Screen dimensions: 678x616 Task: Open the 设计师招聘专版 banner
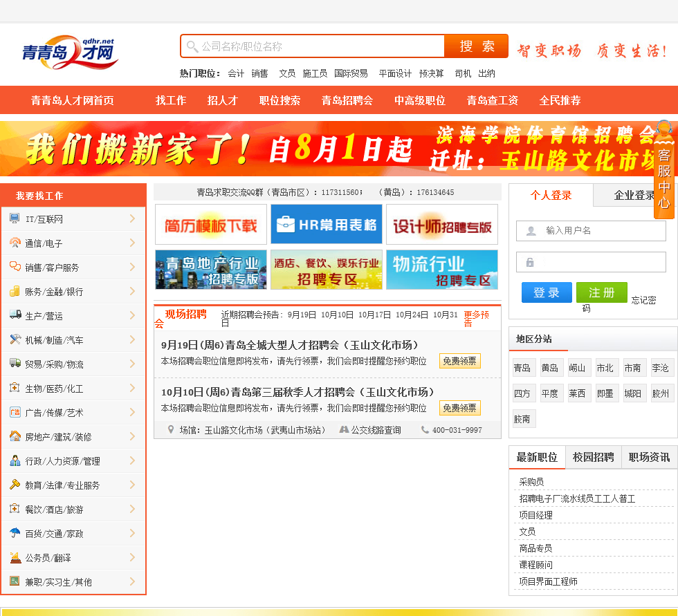pos(442,224)
